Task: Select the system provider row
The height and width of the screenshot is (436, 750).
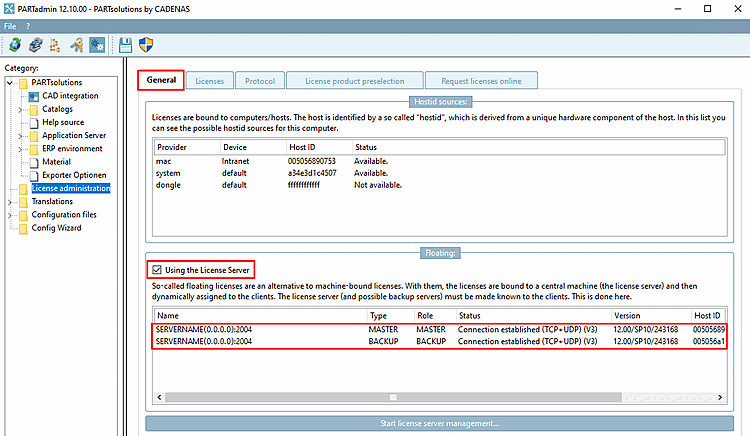Action: pyautogui.click(x=440, y=173)
